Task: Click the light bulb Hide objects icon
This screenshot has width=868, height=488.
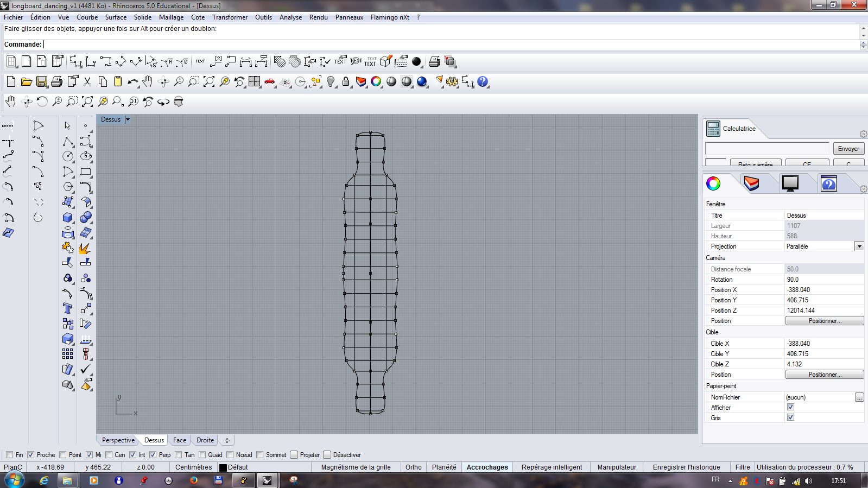Action: pyautogui.click(x=331, y=82)
